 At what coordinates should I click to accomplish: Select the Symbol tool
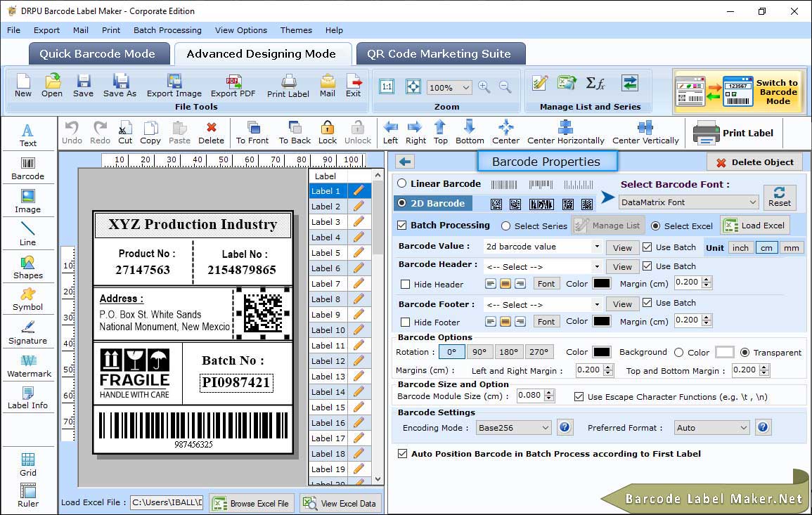tap(28, 300)
